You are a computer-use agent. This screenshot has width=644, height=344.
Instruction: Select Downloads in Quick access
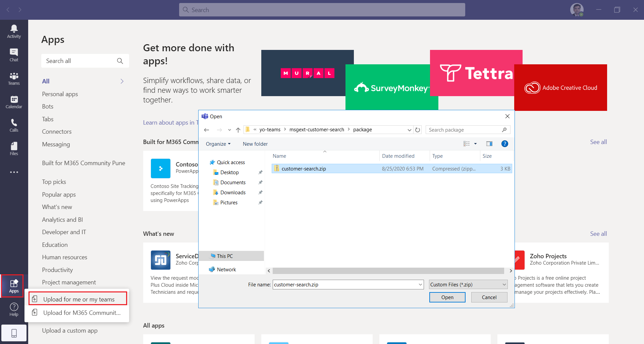point(233,193)
